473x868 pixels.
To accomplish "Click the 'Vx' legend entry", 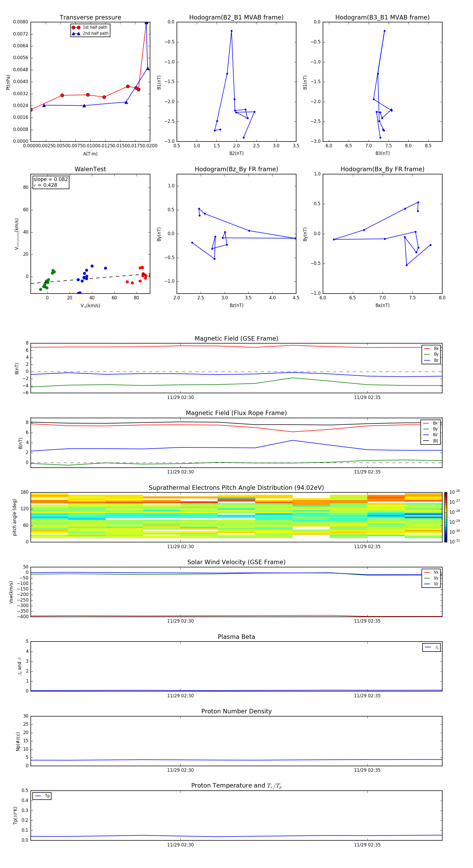I will [431, 572].
